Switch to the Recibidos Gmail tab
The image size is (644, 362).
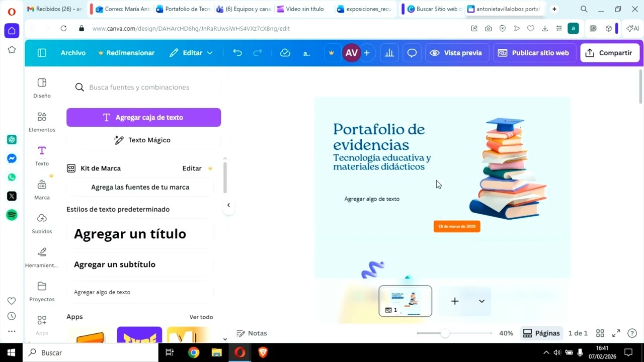[54, 9]
